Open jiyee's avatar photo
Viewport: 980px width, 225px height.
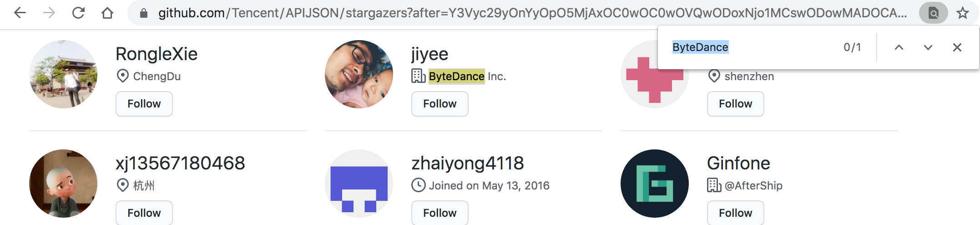pyautogui.click(x=359, y=74)
